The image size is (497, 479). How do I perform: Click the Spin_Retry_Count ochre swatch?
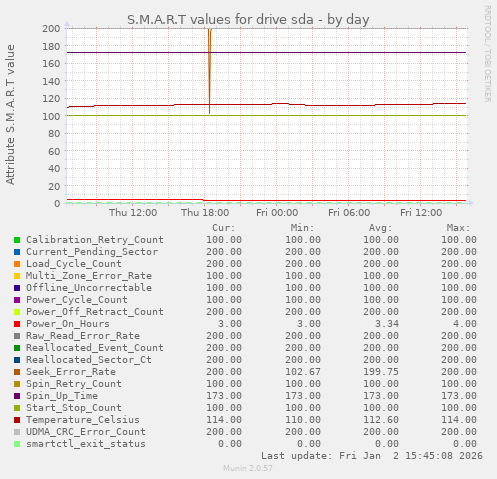17,384
